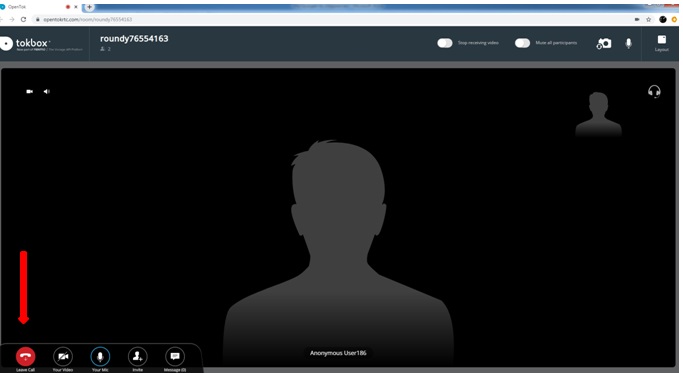Click the red Leave Call button
Screen dimensions: 683x373
(25, 356)
